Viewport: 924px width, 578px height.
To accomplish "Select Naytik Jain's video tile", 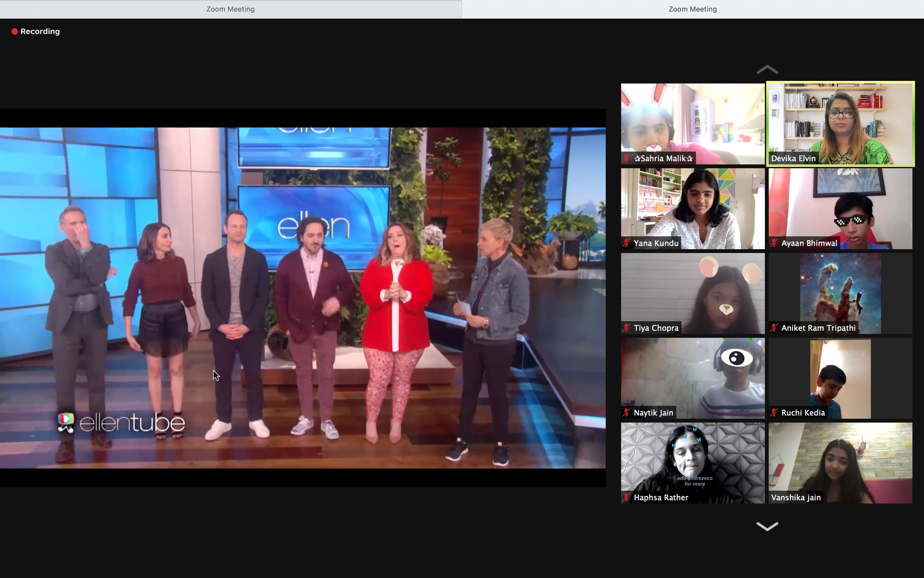I will (693, 378).
